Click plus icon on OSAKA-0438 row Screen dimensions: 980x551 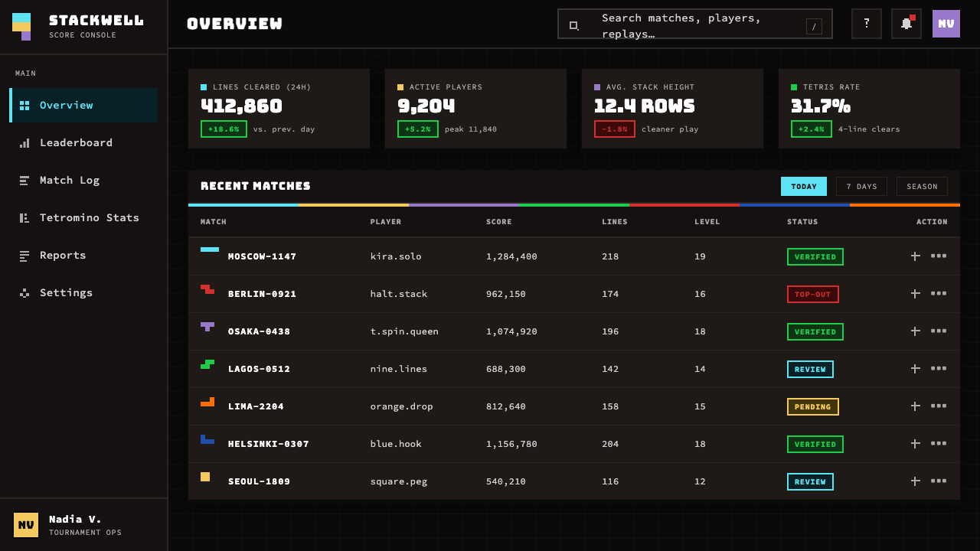point(916,331)
